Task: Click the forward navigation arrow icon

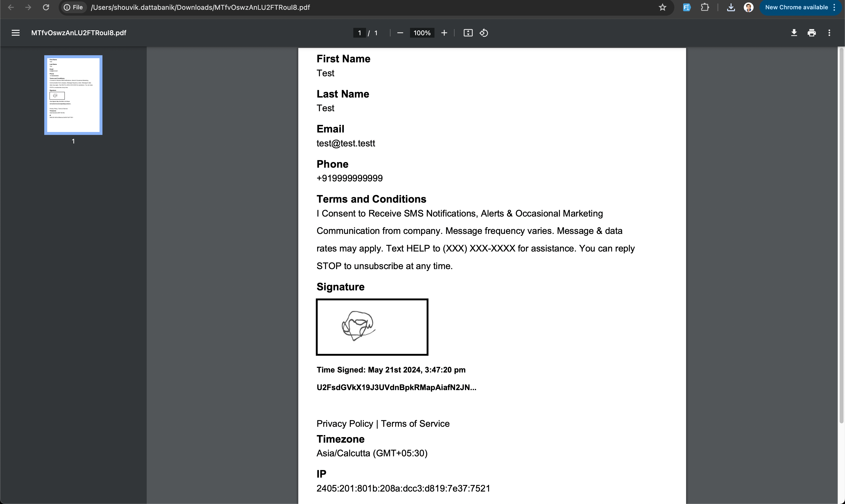Action: coord(28,7)
